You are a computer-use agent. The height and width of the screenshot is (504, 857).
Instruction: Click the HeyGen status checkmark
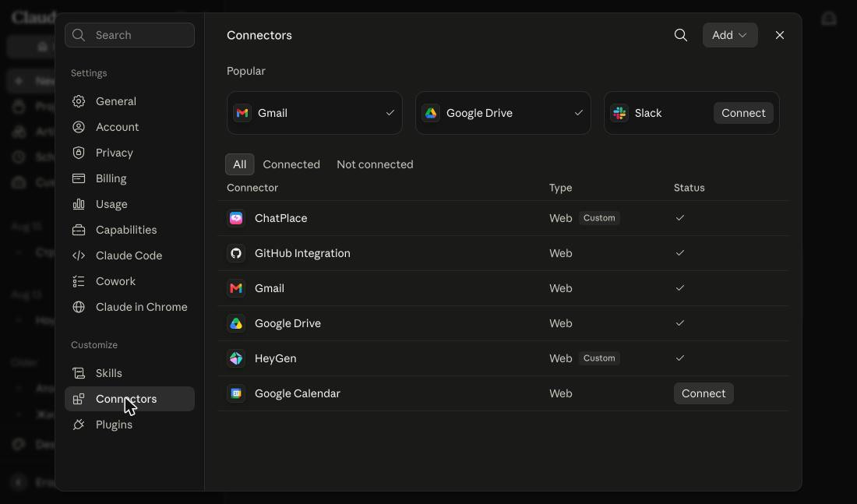680,358
